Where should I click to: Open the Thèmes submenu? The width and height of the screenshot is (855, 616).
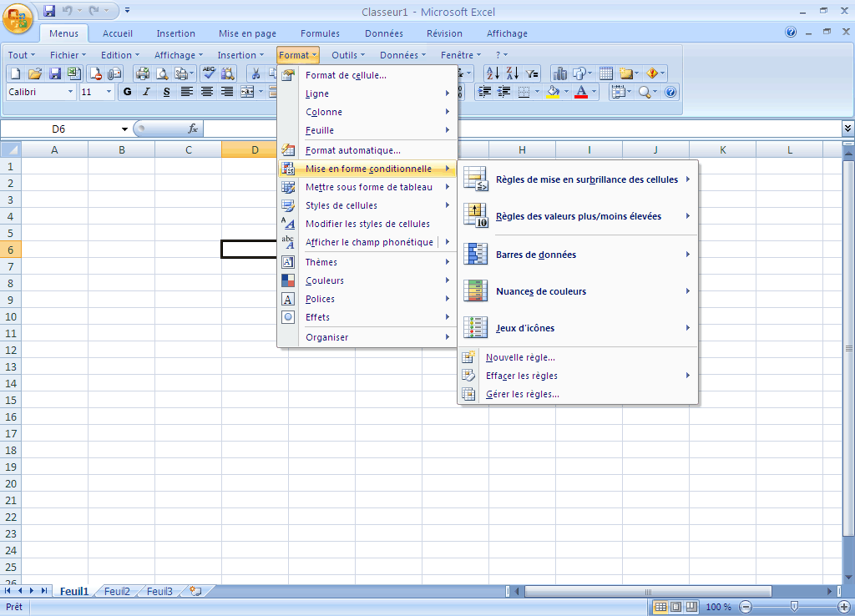coord(367,262)
